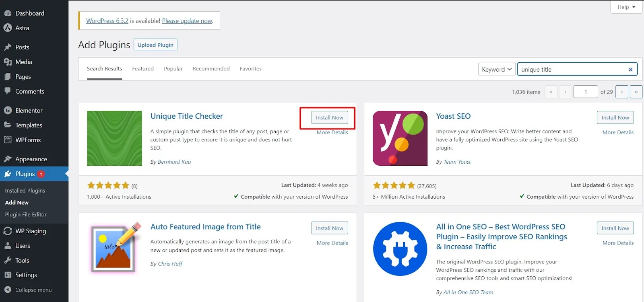Switch to the Recommended tab

click(211, 69)
